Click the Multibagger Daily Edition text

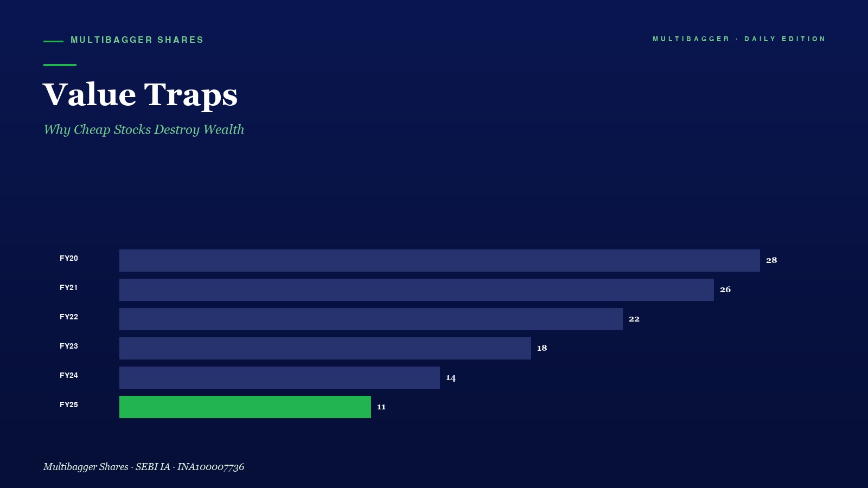[739, 39]
